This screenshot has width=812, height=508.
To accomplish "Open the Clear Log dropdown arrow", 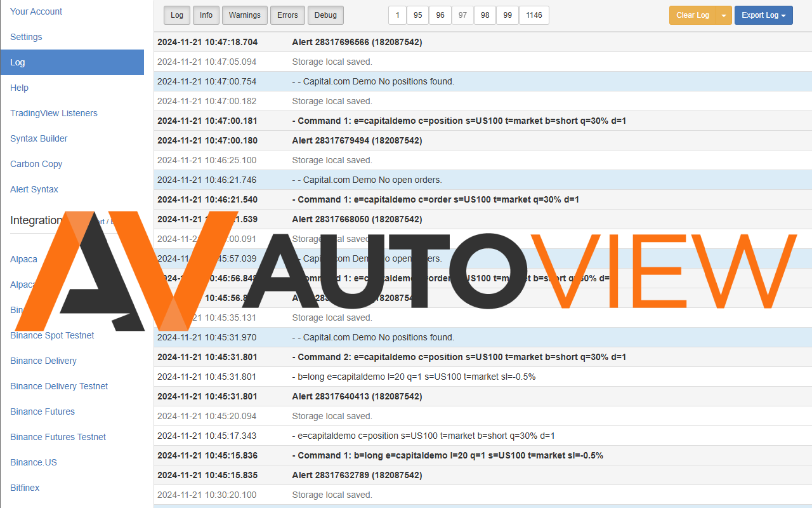I will (x=722, y=15).
